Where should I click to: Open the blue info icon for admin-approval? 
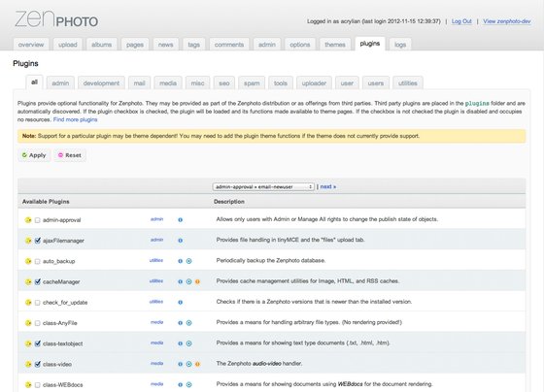pyautogui.click(x=180, y=219)
